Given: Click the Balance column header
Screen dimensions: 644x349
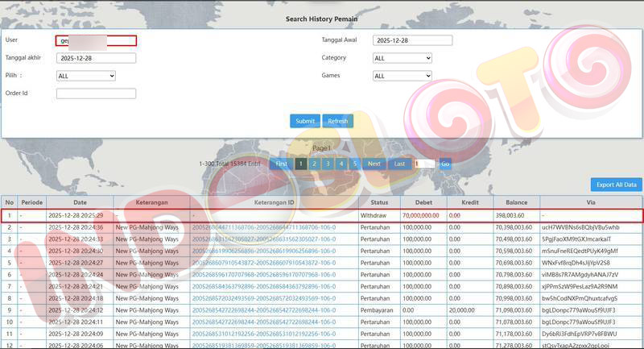Looking at the screenshot, I should (516, 202).
